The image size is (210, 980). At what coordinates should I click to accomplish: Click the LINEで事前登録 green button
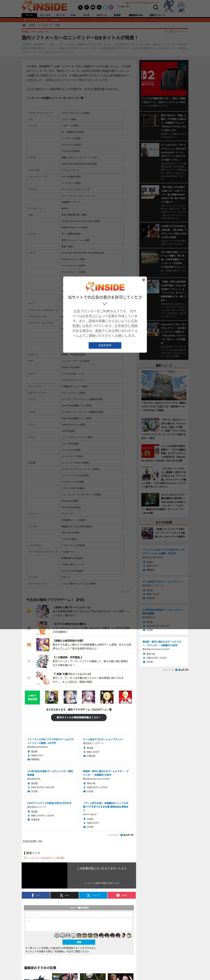click(32, 697)
